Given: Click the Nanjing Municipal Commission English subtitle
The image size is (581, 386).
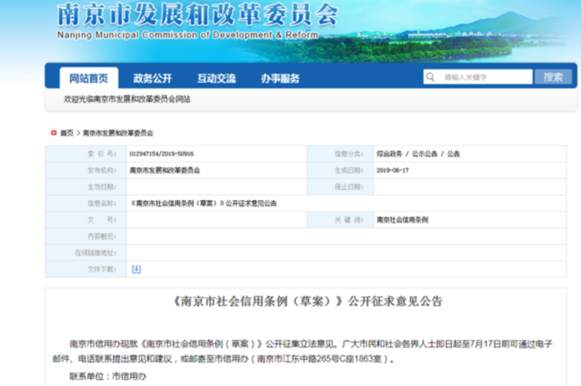Looking at the screenshot, I should point(187,35).
